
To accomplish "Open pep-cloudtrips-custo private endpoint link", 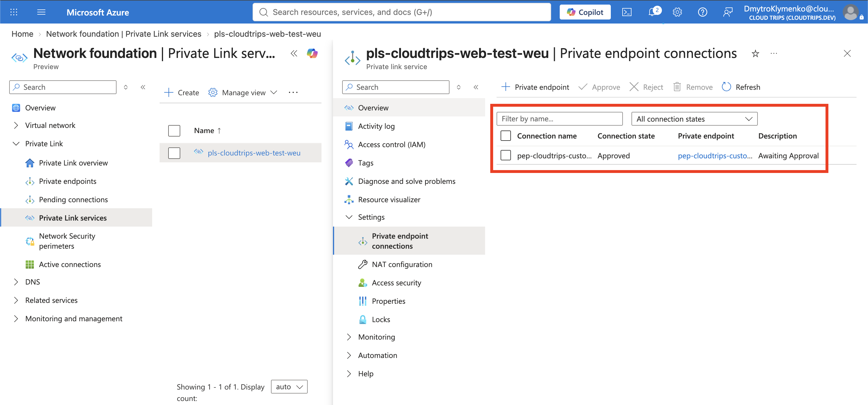I will click(715, 155).
